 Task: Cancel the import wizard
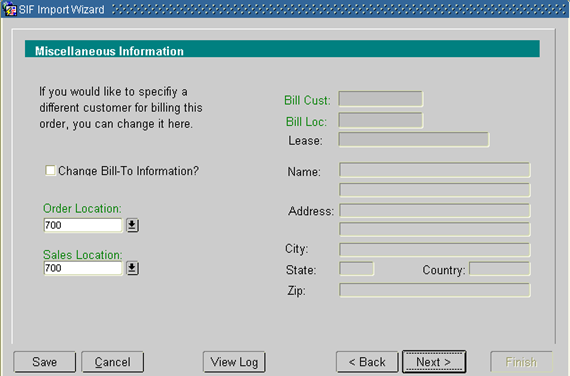pyautogui.click(x=112, y=362)
